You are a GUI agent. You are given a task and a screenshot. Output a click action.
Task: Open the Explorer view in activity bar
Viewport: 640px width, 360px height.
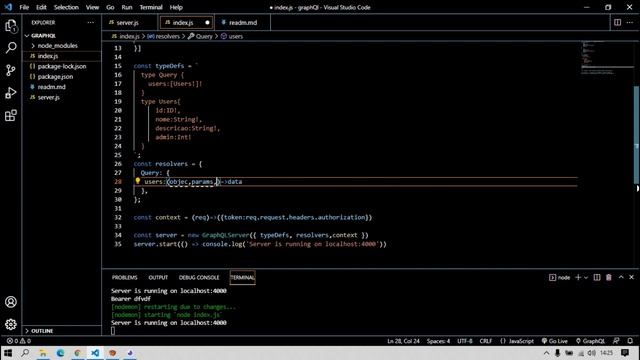tap(11, 27)
